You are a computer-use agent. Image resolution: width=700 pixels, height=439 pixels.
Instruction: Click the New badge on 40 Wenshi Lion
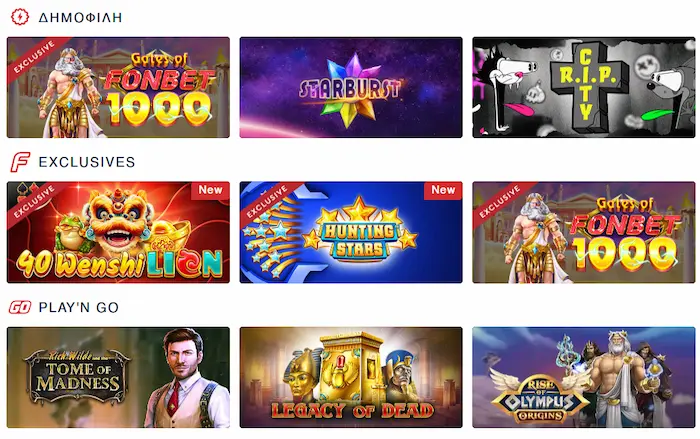(x=210, y=190)
